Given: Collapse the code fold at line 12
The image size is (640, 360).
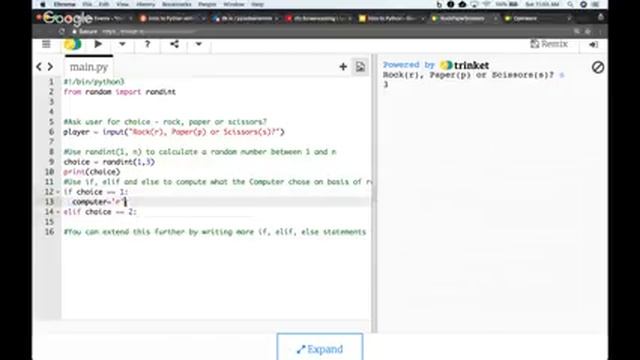Looking at the screenshot, I should [58, 192].
